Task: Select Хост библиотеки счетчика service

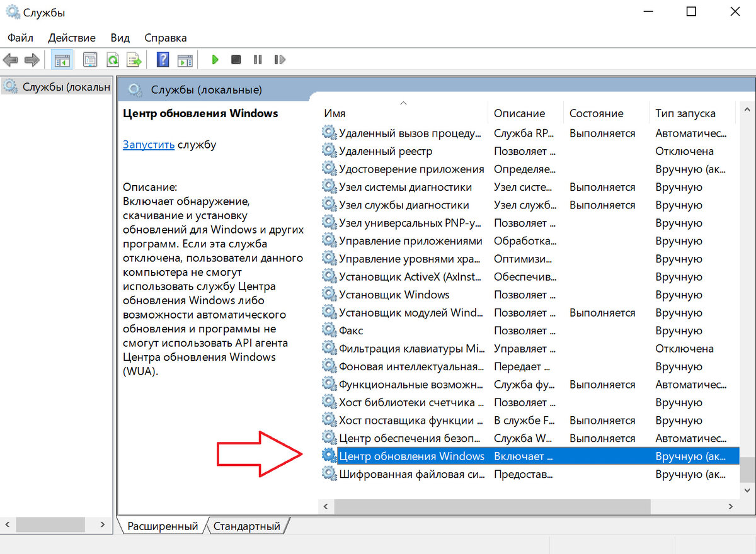Action: click(411, 402)
